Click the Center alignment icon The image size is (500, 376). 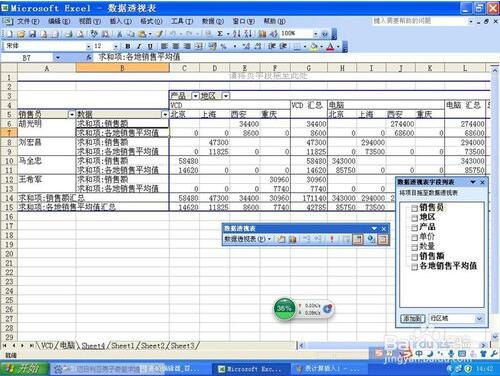[x=176, y=46]
